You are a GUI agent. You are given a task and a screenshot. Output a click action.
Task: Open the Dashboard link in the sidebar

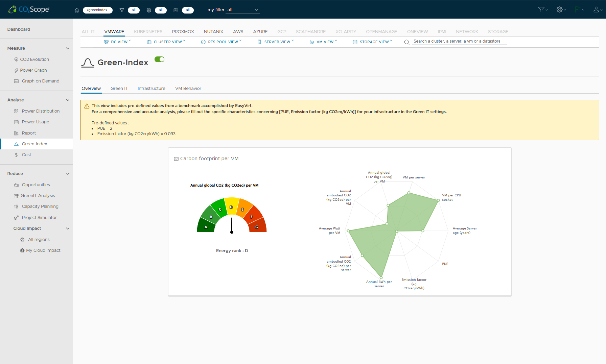[19, 29]
